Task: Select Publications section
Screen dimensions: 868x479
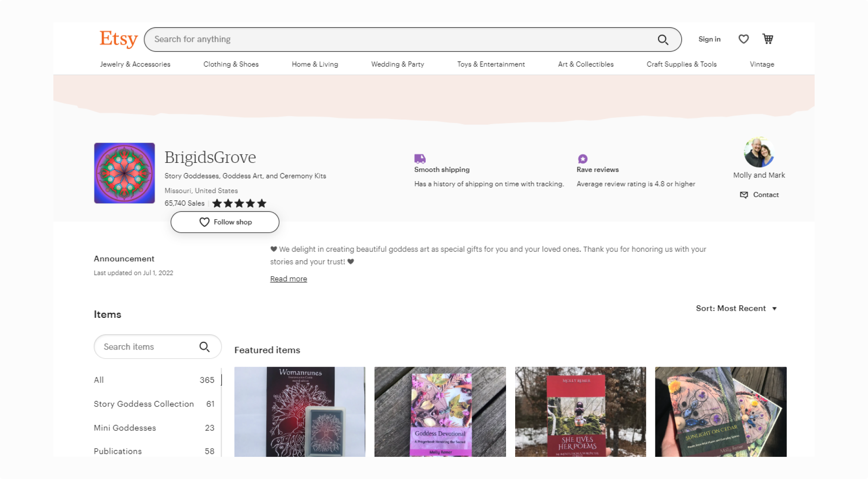Action: click(x=154, y=451)
